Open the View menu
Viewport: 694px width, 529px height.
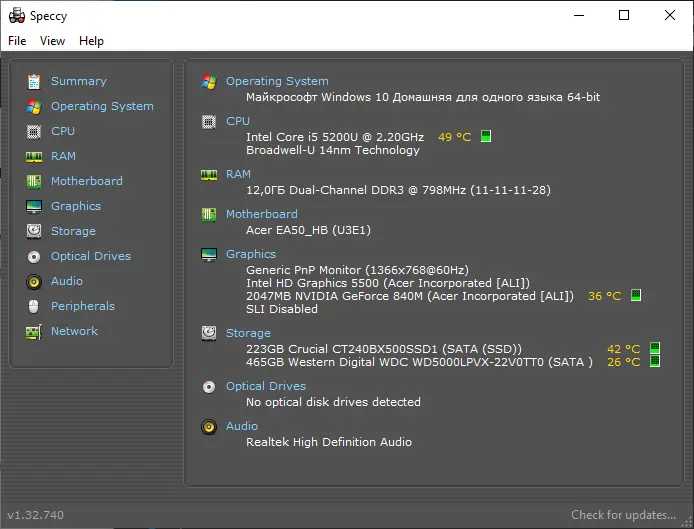[x=52, y=41]
